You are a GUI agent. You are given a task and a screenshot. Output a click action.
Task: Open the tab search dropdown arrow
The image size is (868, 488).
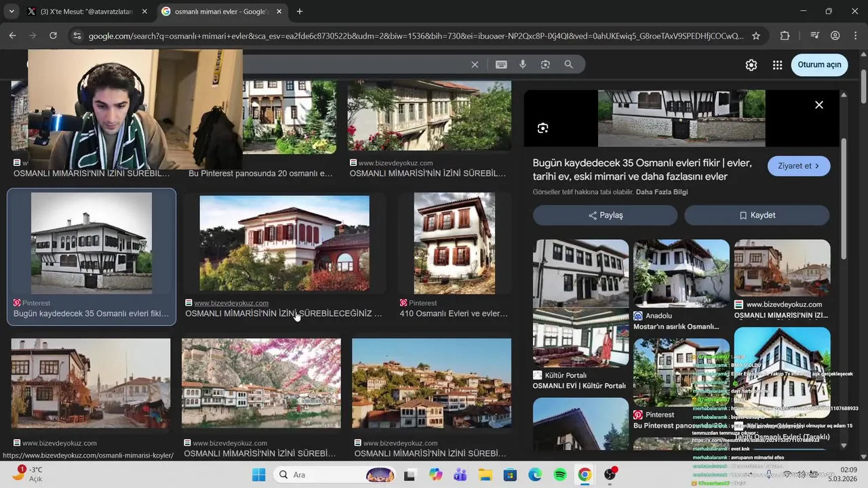pyautogui.click(x=12, y=12)
